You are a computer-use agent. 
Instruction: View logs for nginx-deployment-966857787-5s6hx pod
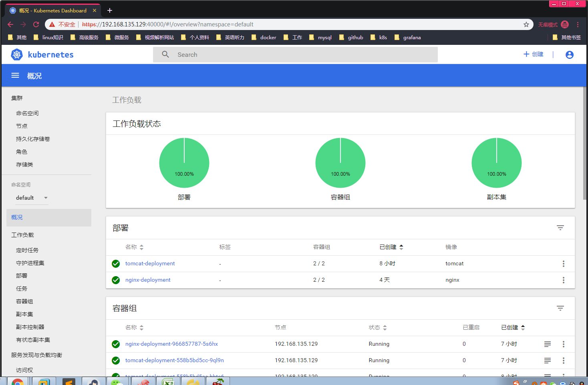[547, 344]
